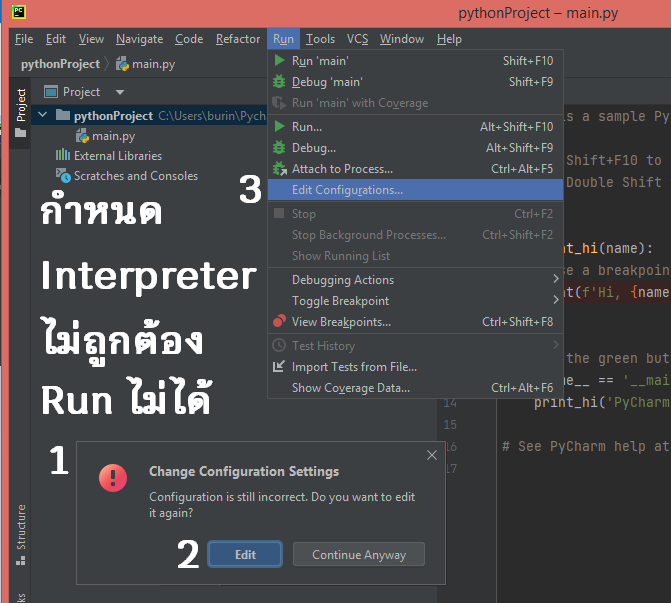Click the Project view window icon

click(51, 92)
